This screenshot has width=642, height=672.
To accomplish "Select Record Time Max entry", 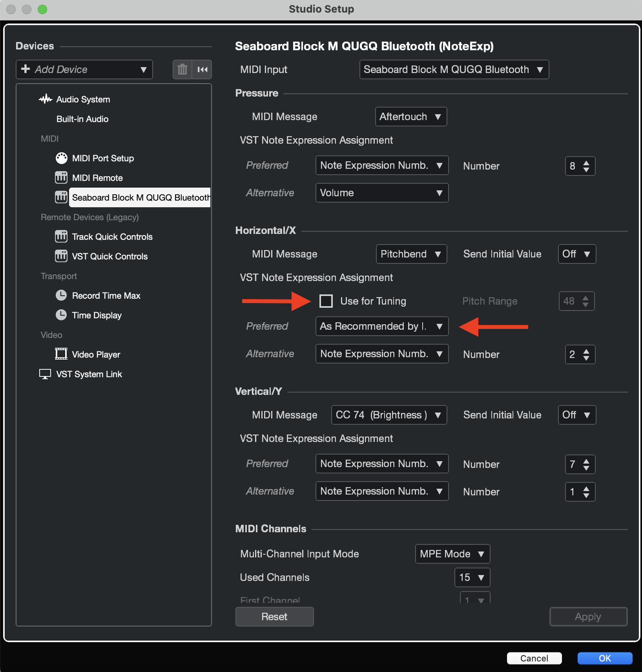I will [106, 296].
